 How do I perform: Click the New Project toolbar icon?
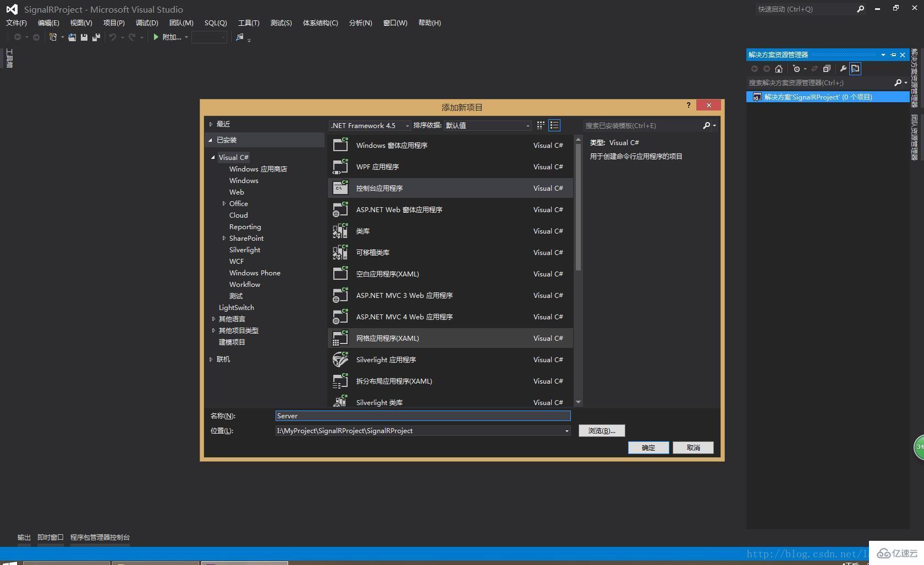click(x=53, y=37)
